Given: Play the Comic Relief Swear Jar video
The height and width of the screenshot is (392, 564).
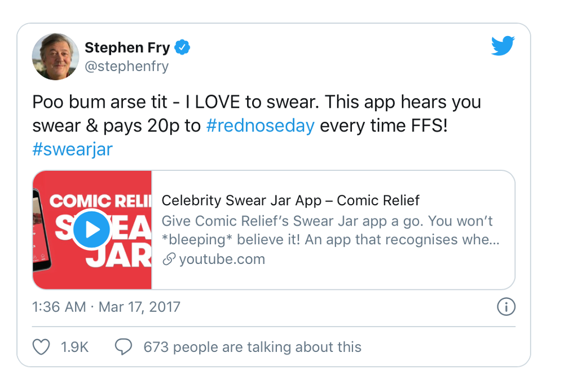Looking at the screenshot, I should pos(92,229).
